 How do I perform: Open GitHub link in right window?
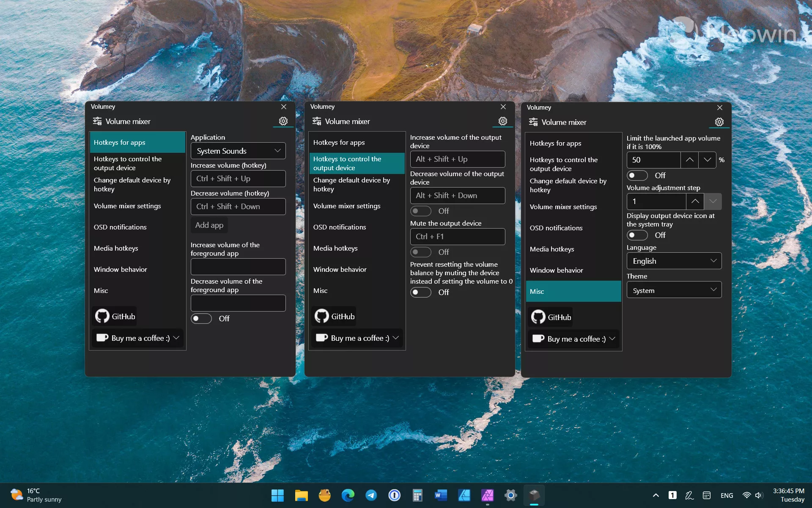[551, 317]
